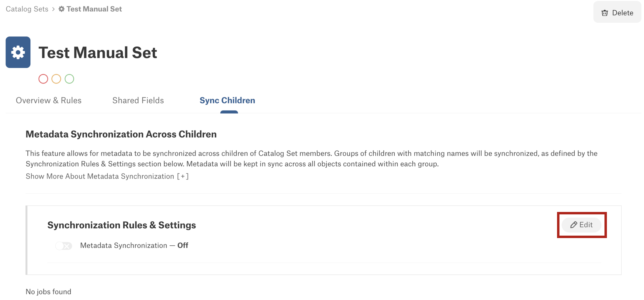The height and width of the screenshot is (300, 644).
Task: Delete this catalog set
Action: tap(617, 13)
